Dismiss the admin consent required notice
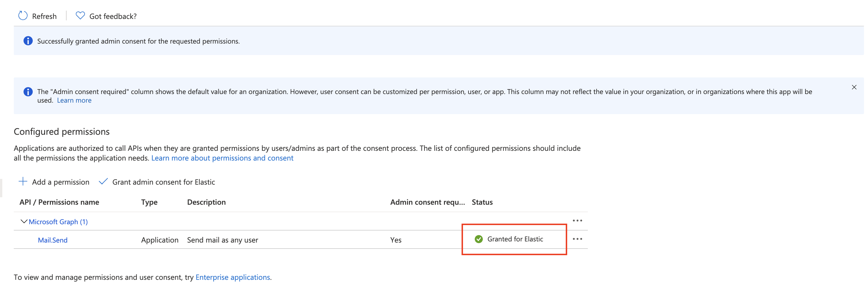Screen dimensions: 868x289 click(x=855, y=87)
